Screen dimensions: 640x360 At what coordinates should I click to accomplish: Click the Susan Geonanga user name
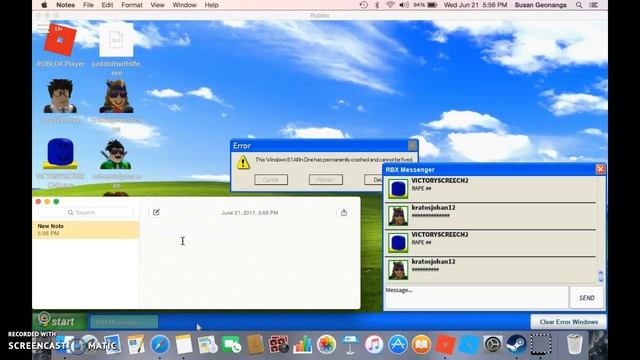point(540,5)
